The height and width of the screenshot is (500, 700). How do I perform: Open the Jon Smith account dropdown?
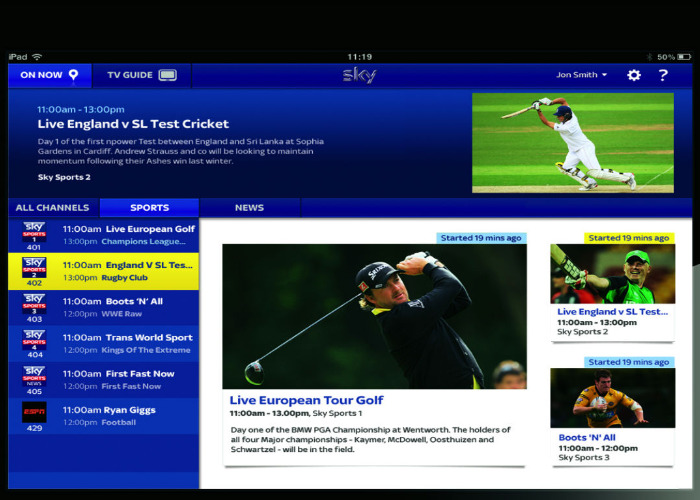[x=581, y=75]
